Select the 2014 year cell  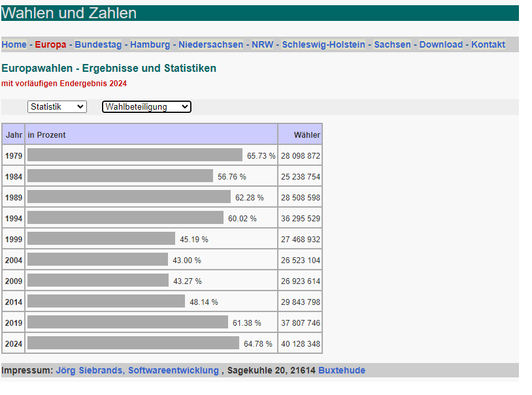14,302
